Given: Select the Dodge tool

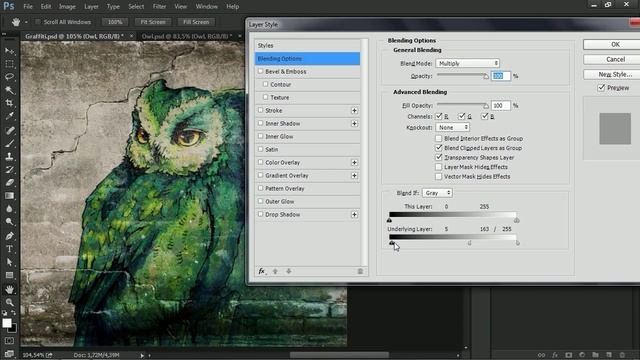Looking at the screenshot, I should point(9,222).
